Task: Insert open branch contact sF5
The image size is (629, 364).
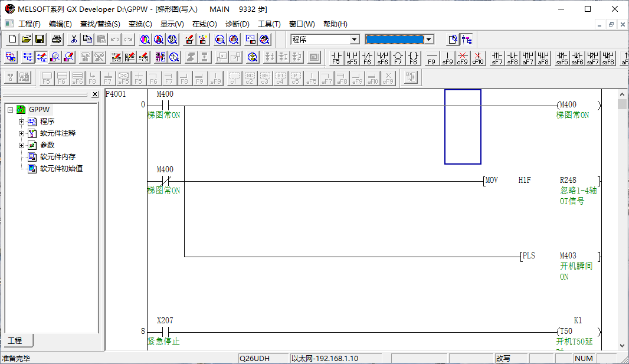Action: 352,58
